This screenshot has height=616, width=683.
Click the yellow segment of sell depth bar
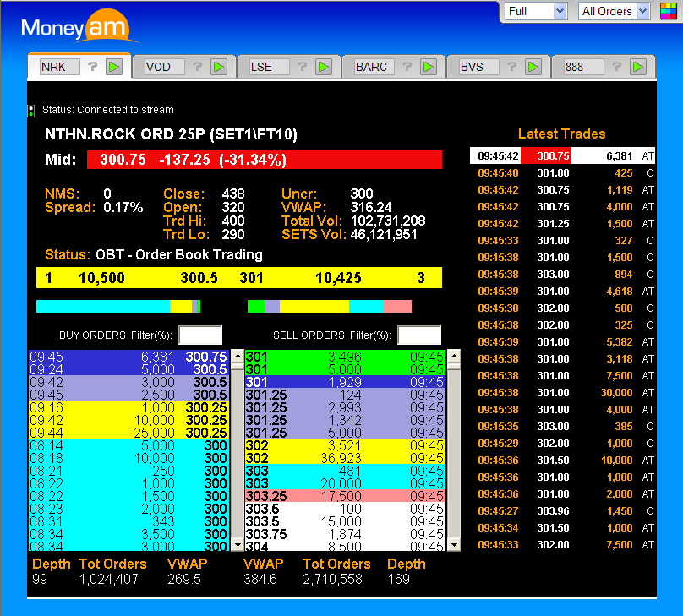pyautogui.click(x=314, y=307)
